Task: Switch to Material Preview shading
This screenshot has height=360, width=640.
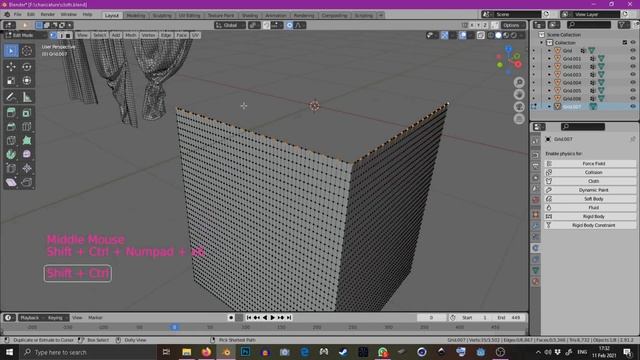Action: tap(506, 36)
